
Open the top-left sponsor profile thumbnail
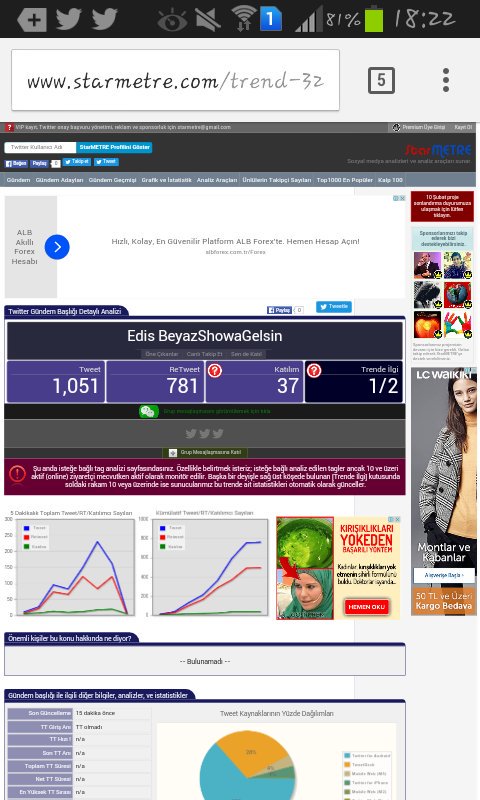point(427,266)
